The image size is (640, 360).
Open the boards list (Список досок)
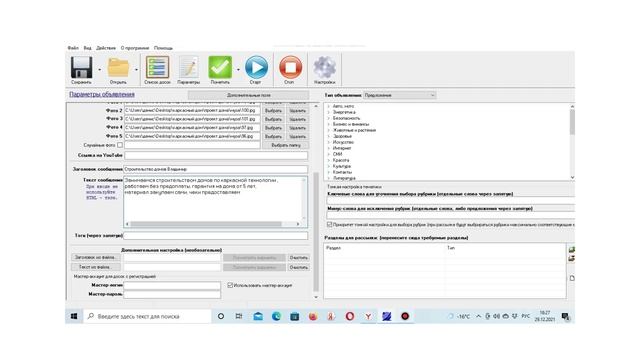coord(157,67)
